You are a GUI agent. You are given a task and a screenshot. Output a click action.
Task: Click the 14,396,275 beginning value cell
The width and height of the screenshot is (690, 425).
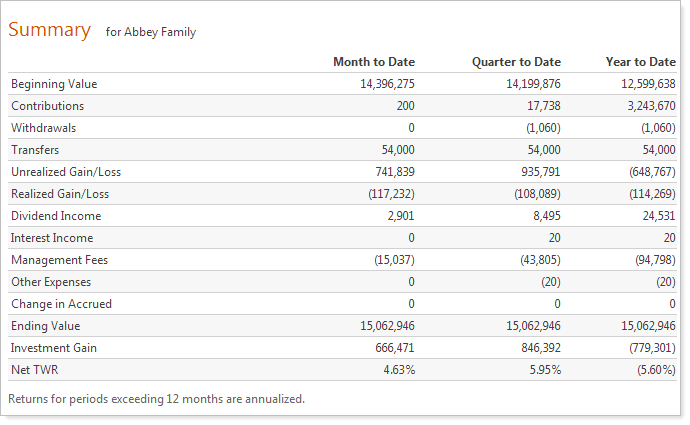386,84
